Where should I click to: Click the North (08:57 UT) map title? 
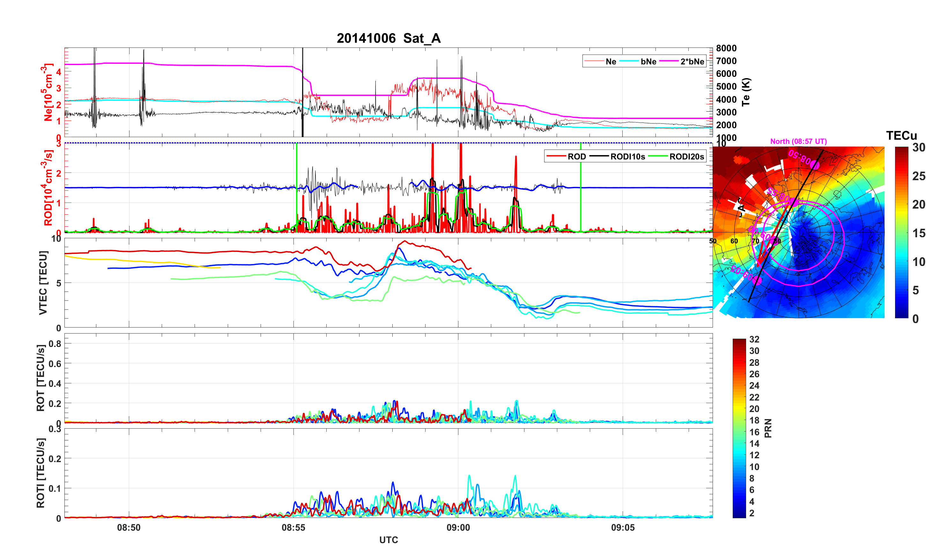click(798, 141)
